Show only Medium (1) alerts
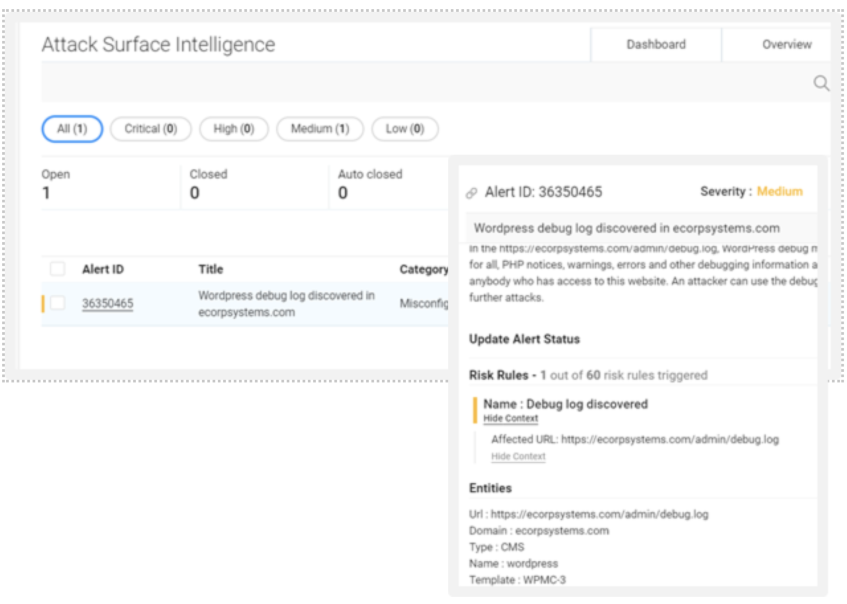 pos(319,129)
